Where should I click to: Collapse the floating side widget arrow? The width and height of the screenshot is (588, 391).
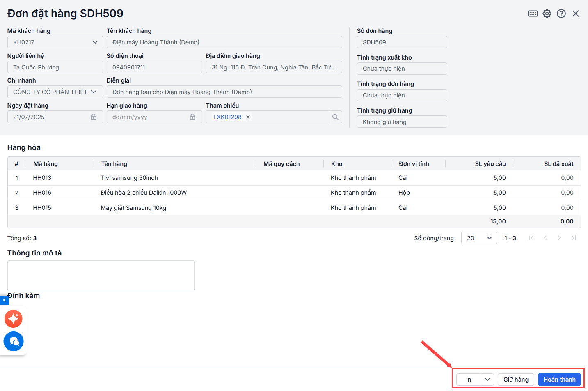pos(4,300)
